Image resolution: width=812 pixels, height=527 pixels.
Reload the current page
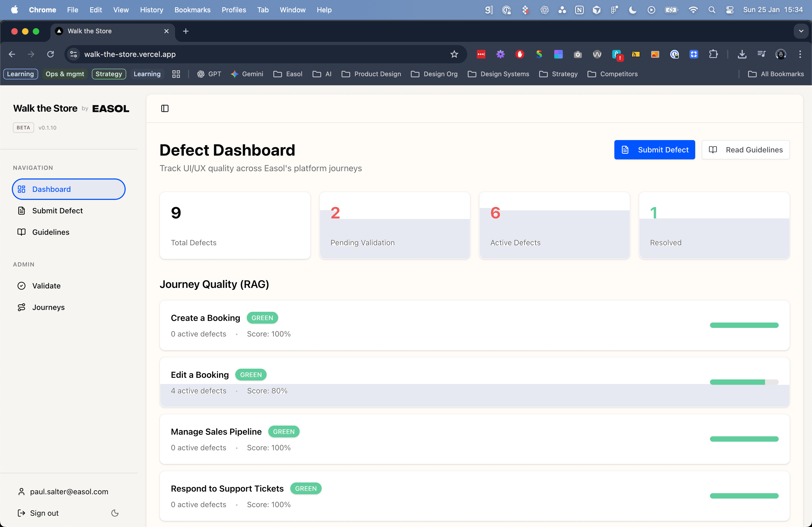50,54
